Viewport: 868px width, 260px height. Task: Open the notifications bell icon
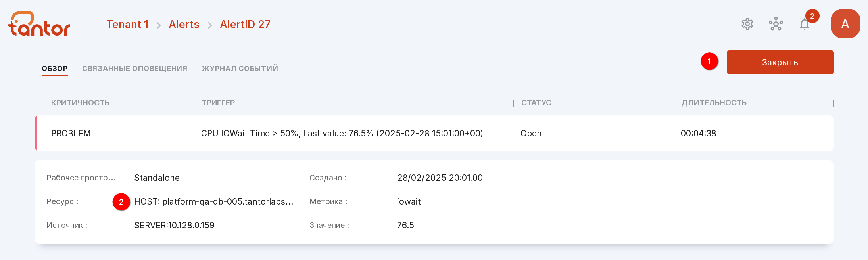[804, 24]
